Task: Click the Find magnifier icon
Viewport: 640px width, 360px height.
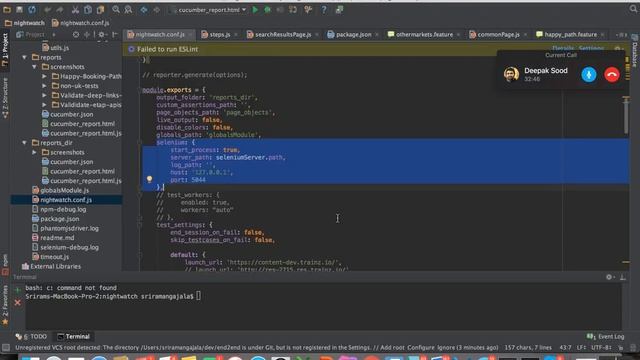Action: [116, 9]
